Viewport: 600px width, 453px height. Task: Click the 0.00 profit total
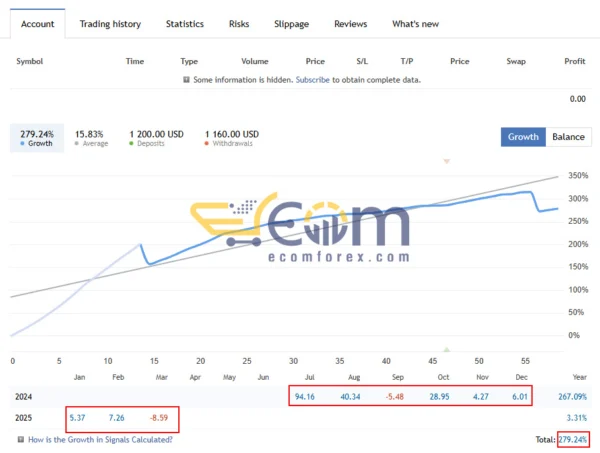click(x=577, y=99)
